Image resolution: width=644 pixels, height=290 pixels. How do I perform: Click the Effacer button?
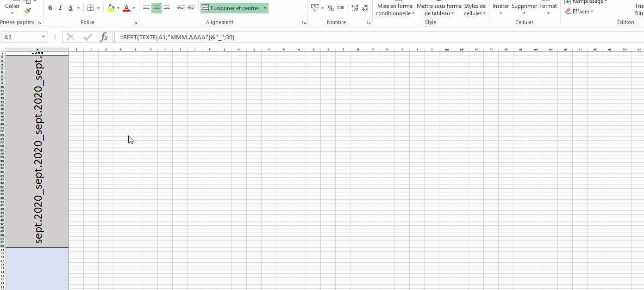579,12
